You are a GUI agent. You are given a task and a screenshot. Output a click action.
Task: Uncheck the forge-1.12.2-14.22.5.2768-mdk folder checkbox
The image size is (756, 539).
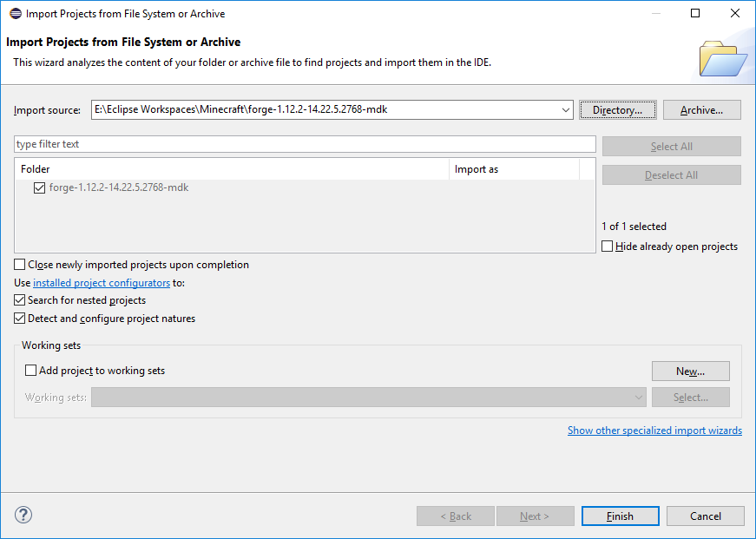click(x=40, y=187)
